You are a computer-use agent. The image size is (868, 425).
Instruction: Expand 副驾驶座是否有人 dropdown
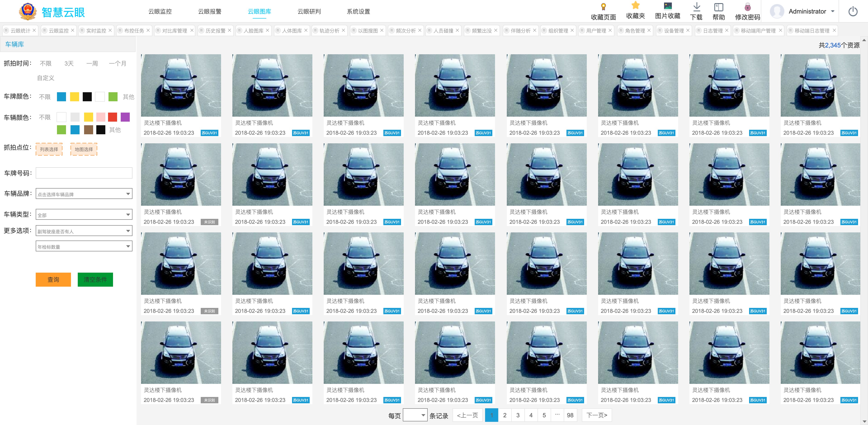[x=84, y=231]
